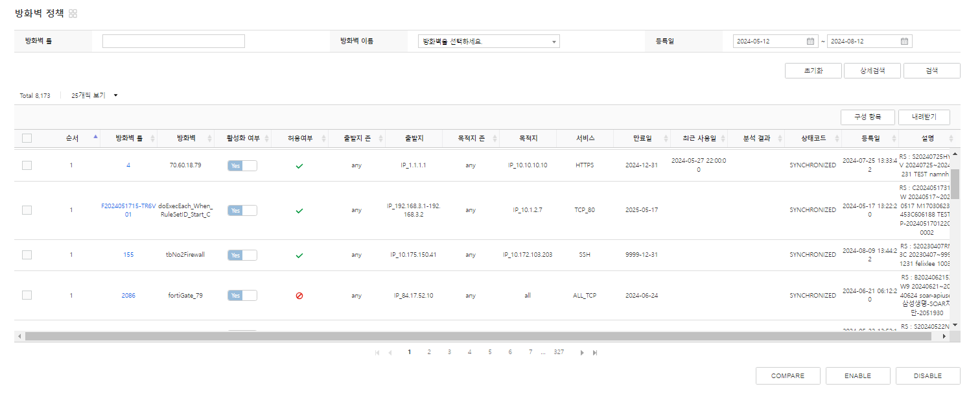Focus the 방화벽 룰 search input field
This screenshot has width=980, height=393.
tap(174, 42)
